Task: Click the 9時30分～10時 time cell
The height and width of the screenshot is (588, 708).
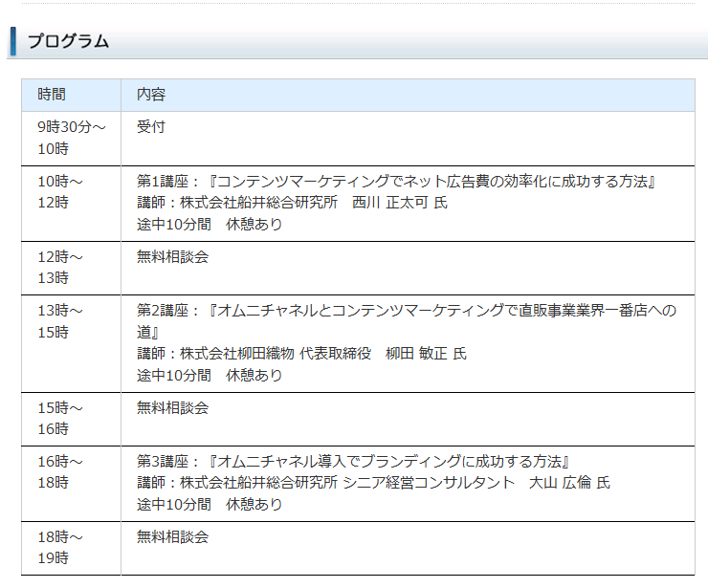Action: pyautogui.click(x=72, y=138)
